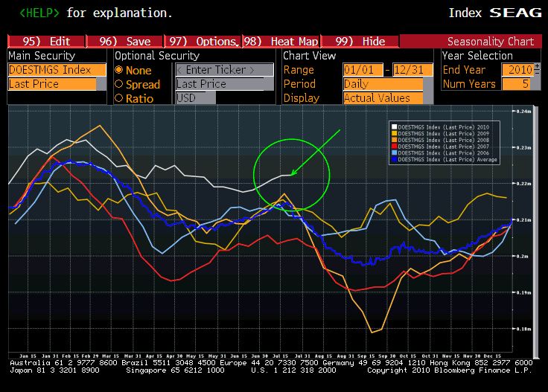Screen dimensions: 548x392
Task: Click the 95) Edit menu button
Action: tap(46, 42)
